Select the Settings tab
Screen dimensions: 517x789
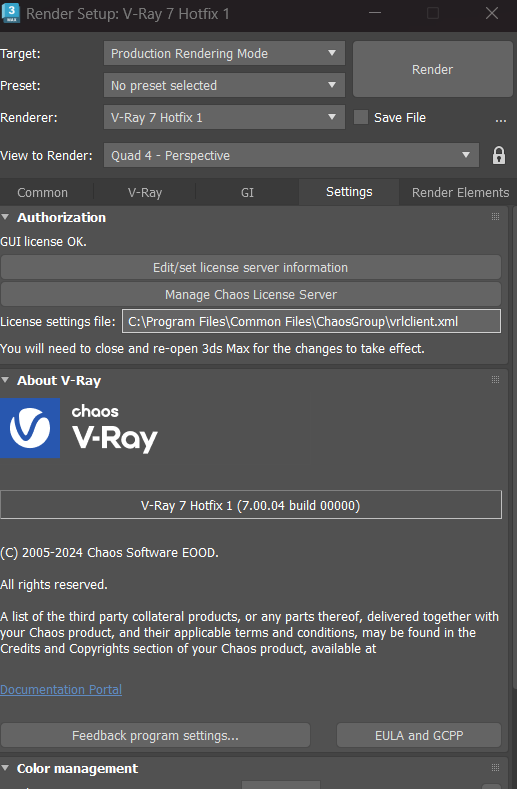[x=349, y=192]
